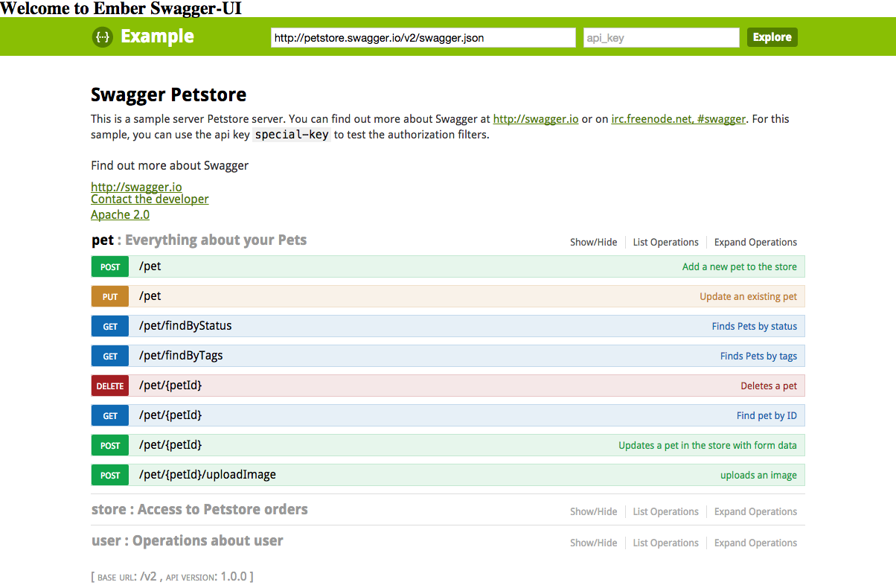Viewport: 896px width, 588px height.
Task: Click Welcome to Ember Swagger-UI heading
Action: tap(121, 8)
